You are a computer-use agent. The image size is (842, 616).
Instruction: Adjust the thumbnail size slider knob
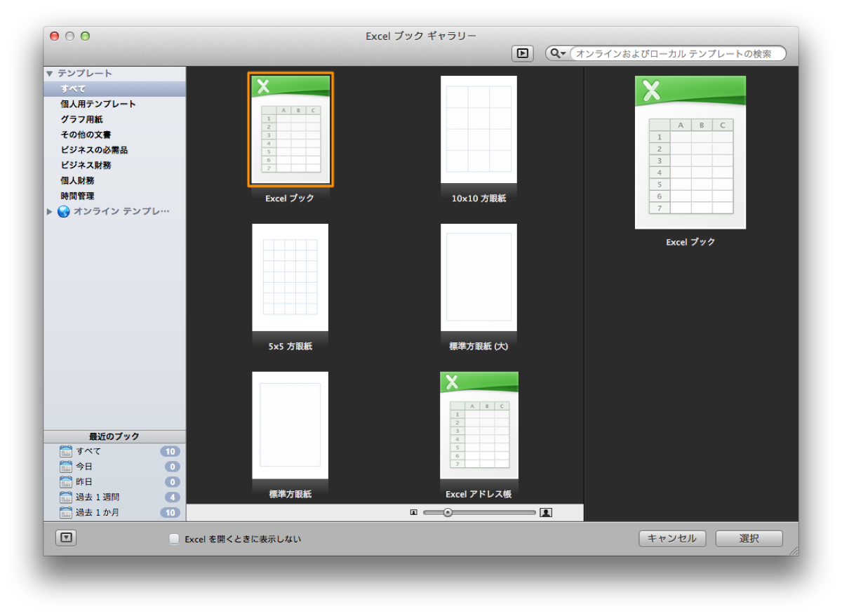click(x=448, y=512)
